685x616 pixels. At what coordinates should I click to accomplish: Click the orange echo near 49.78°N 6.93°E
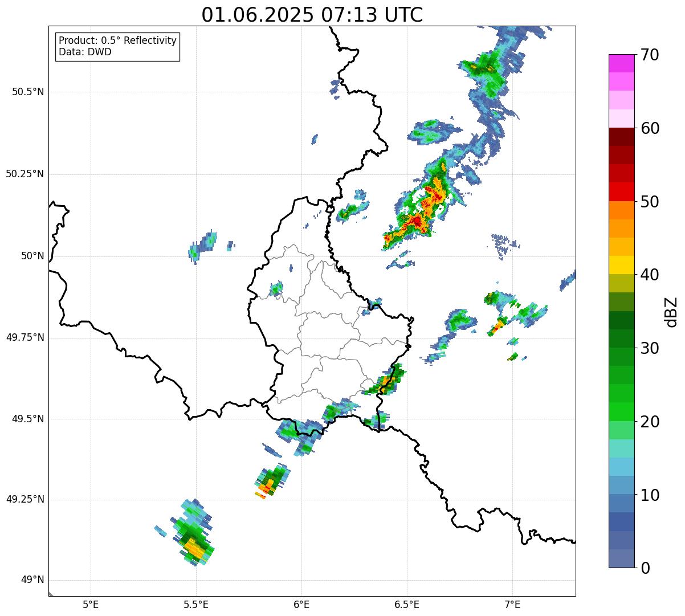coord(498,327)
